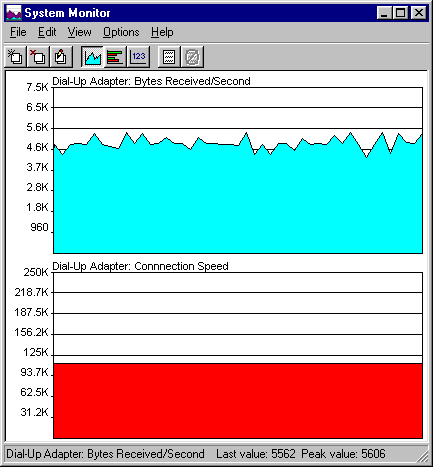Viewport: 433px width, 467px height.
Task: Click the start logging toolbar icon
Action: click(169, 57)
